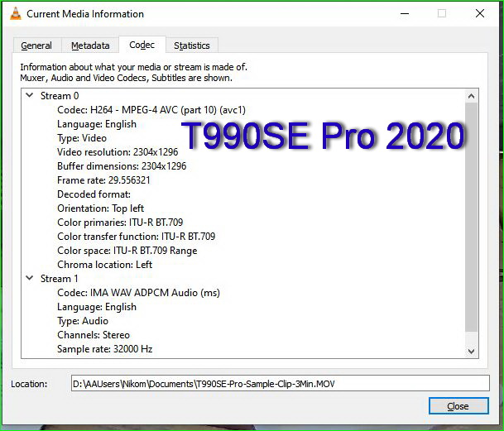Image resolution: width=504 pixels, height=431 pixels.
Task: Collapse the Stream 1 tree node
Action: tap(30, 278)
